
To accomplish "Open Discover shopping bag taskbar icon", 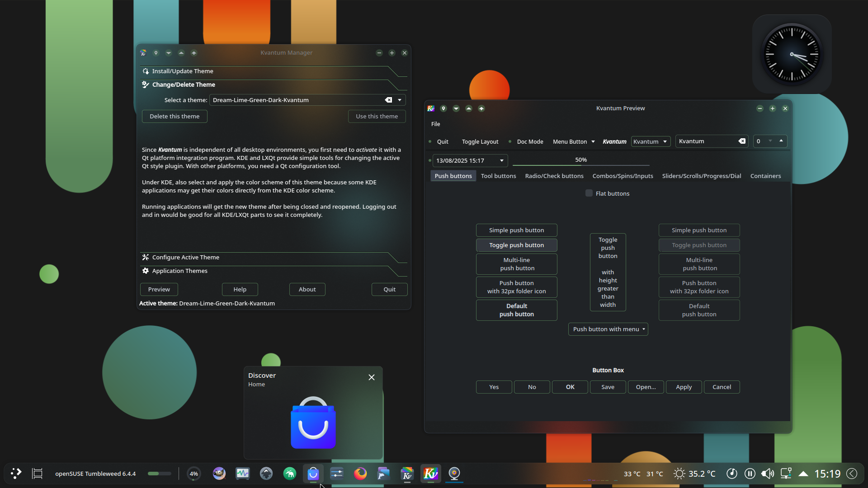I will (x=313, y=473).
